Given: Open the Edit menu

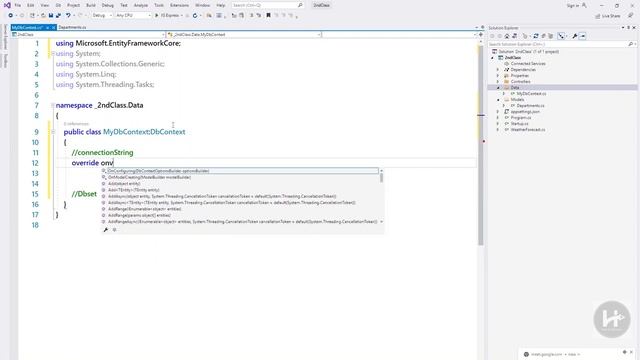Looking at the screenshot, I should point(31,5).
